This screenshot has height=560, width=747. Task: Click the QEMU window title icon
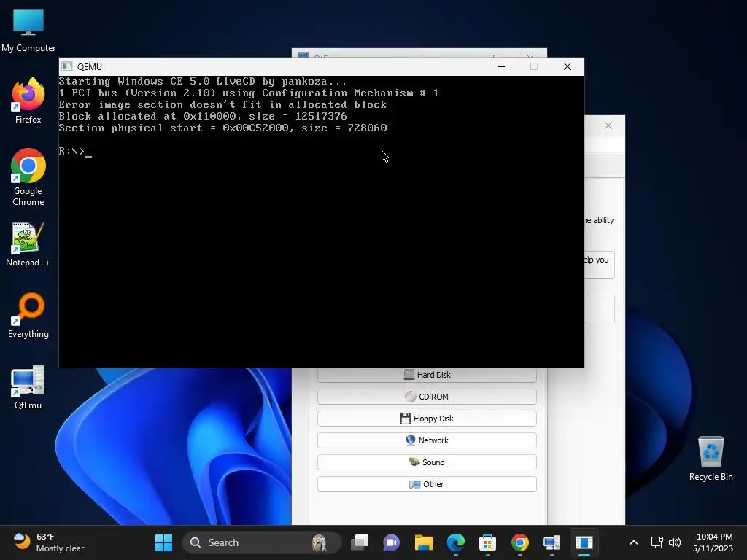point(67,66)
